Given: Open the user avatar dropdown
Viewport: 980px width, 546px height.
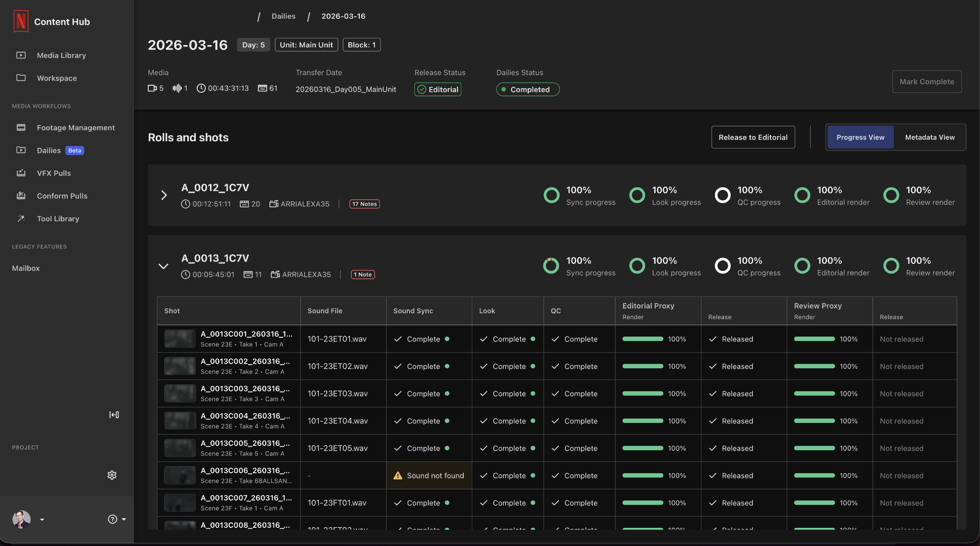Looking at the screenshot, I should coord(28,520).
